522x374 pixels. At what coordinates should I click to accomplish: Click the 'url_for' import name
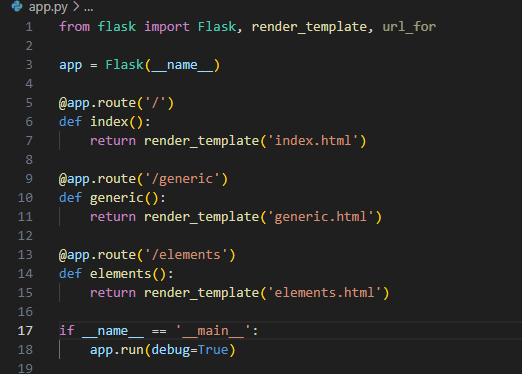click(409, 27)
